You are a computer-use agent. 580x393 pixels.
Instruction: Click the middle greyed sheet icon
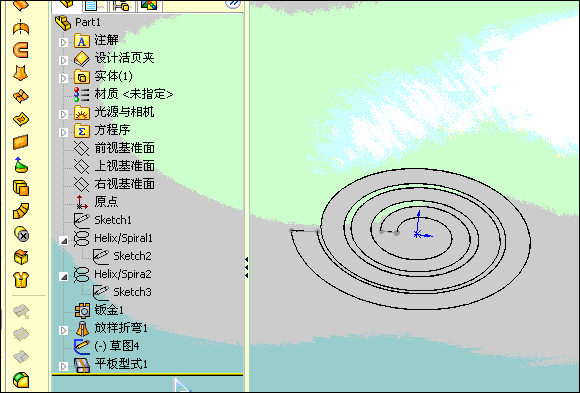(x=21, y=334)
